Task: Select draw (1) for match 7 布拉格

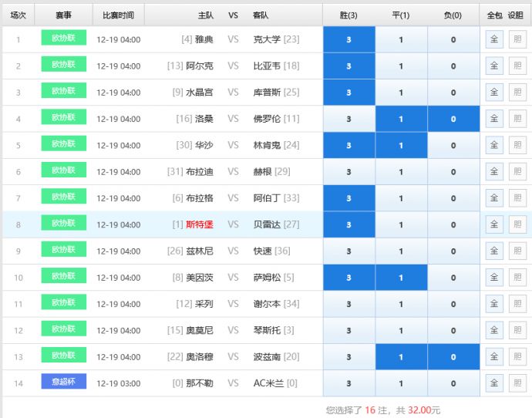Action: (x=401, y=198)
